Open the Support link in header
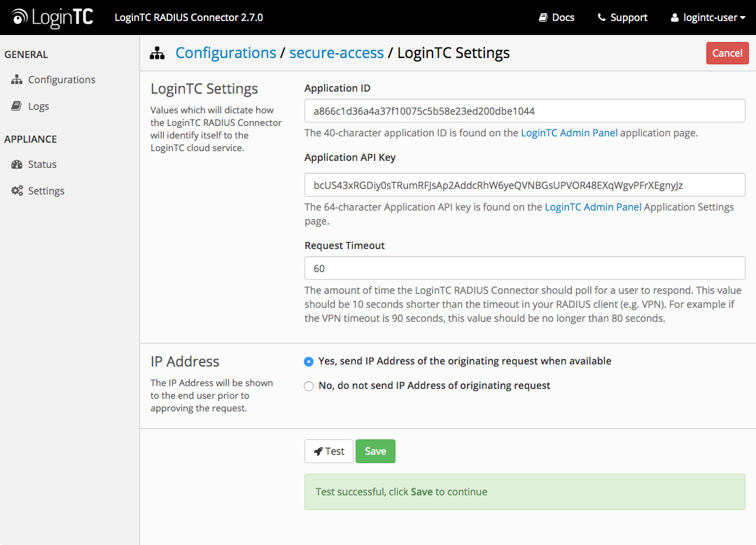The height and width of the screenshot is (545, 756). (622, 17)
